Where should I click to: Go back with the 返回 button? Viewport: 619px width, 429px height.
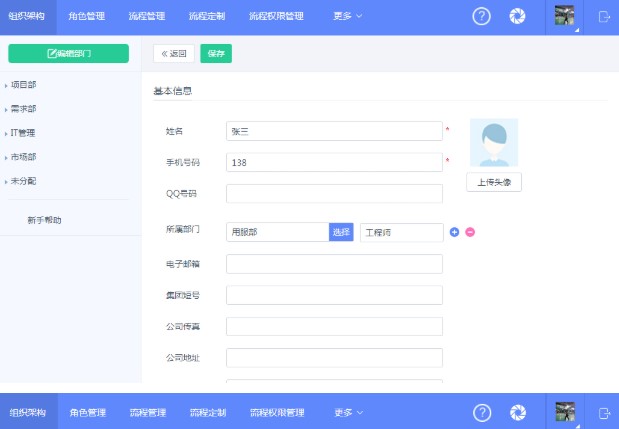[174, 53]
